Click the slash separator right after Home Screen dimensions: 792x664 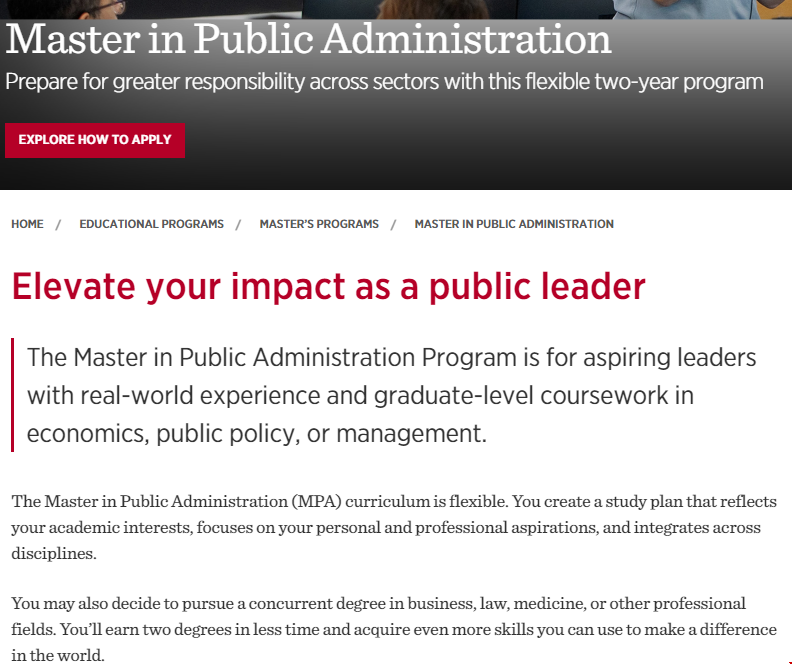pyautogui.click(x=59, y=224)
